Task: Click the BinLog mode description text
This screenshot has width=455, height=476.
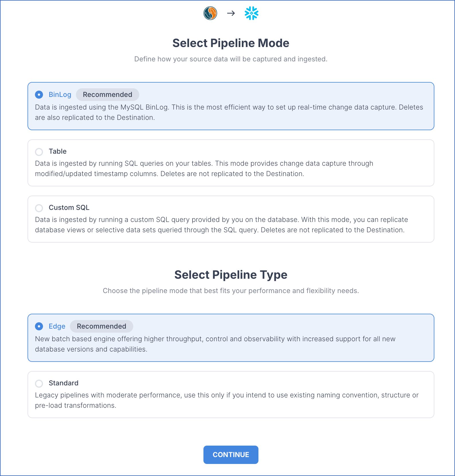Action: coord(229,112)
